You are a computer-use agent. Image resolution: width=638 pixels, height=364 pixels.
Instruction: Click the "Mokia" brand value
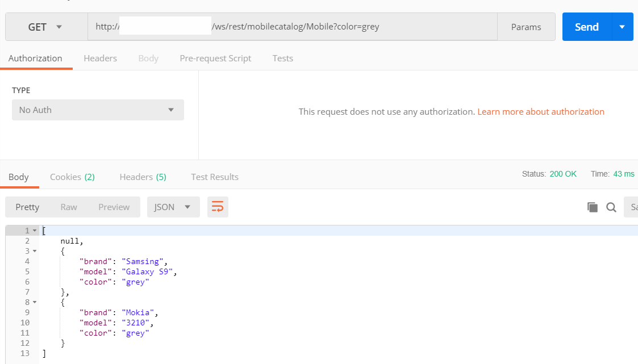point(138,313)
